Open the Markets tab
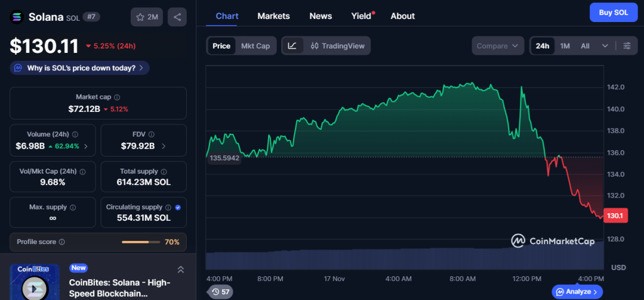 274,16
